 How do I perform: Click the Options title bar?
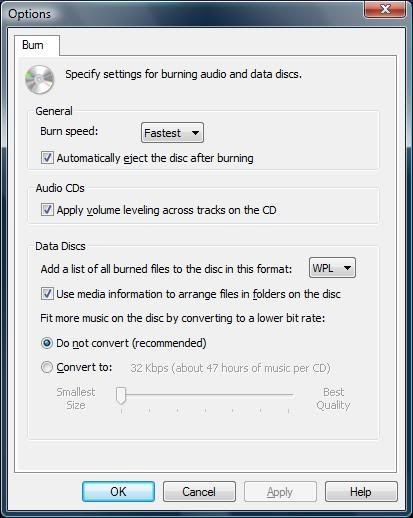pos(183,13)
